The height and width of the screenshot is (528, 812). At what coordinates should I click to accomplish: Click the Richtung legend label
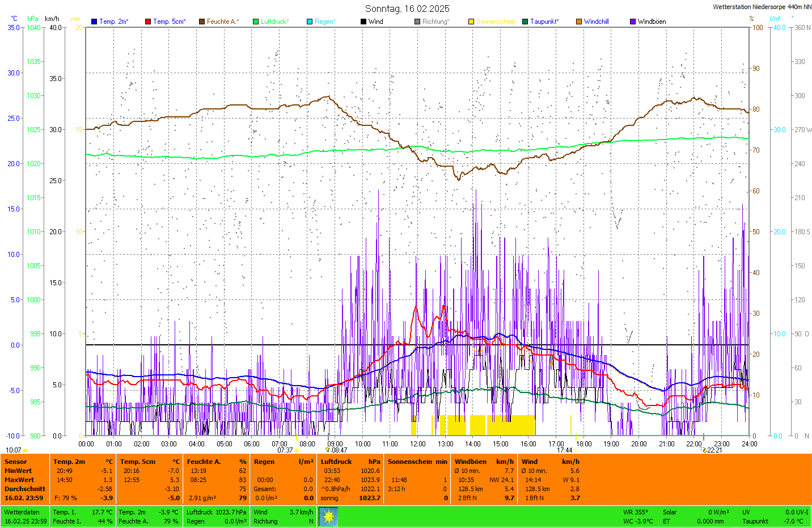coord(435,22)
